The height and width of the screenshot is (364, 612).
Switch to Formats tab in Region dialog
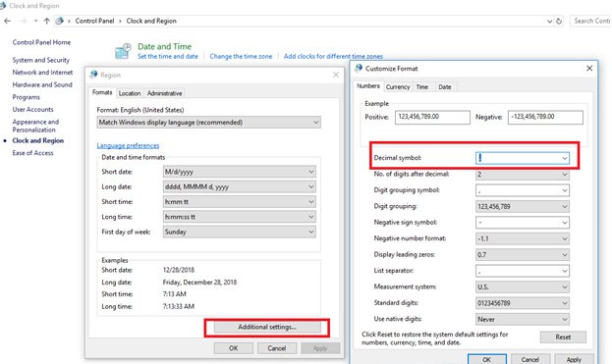point(102,92)
